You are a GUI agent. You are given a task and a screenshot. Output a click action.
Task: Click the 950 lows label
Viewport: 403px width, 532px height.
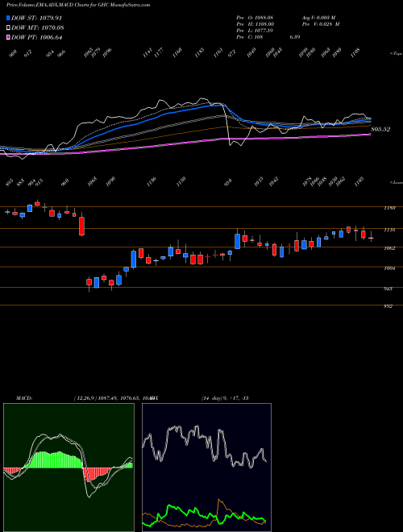pos(229,182)
